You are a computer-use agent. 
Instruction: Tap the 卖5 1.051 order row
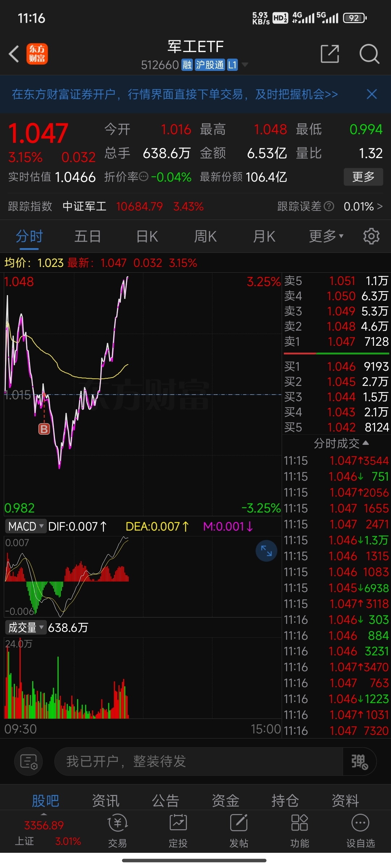[336, 281]
